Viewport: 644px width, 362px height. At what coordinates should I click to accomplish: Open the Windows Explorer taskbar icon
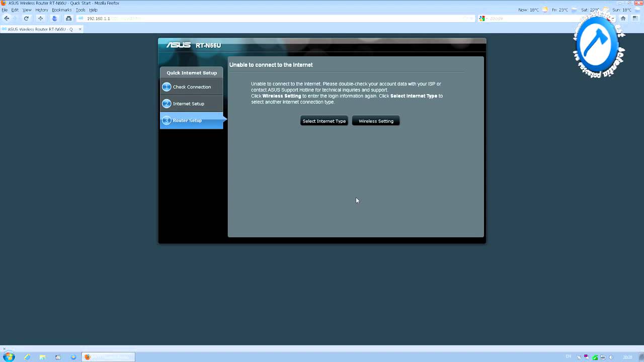(43, 357)
